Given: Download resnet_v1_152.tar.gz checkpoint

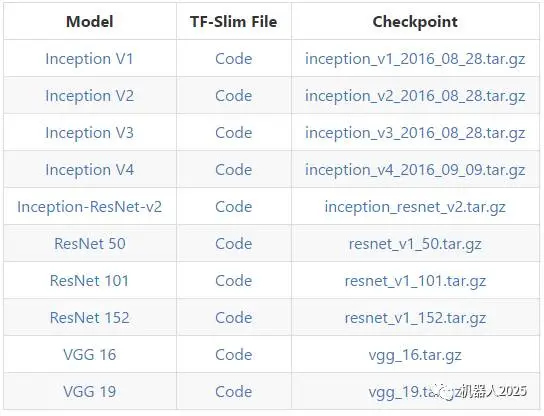Looking at the screenshot, I should click(x=415, y=318).
